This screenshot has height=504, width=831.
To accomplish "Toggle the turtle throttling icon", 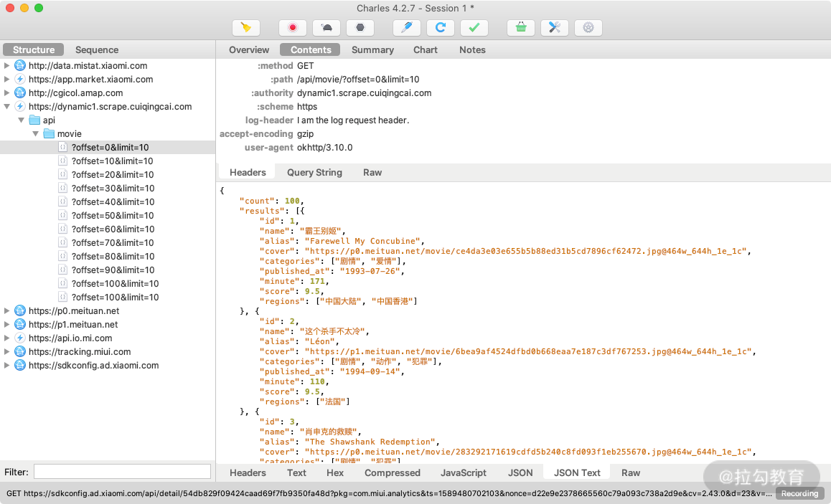I will (x=327, y=28).
